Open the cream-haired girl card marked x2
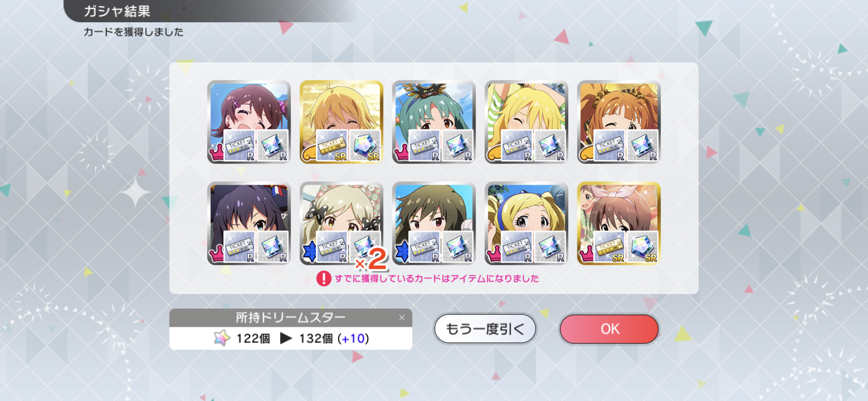 (x=341, y=224)
